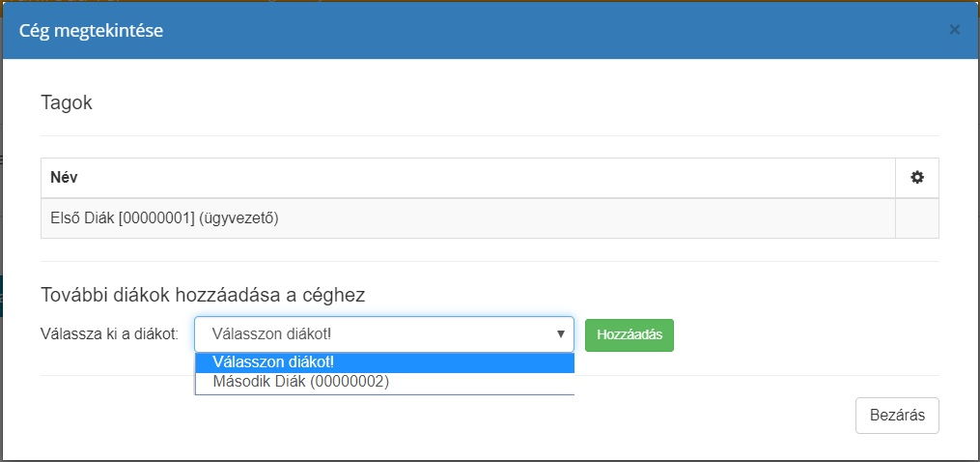Click the "Cég megtekintése" dialog title

(x=91, y=31)
